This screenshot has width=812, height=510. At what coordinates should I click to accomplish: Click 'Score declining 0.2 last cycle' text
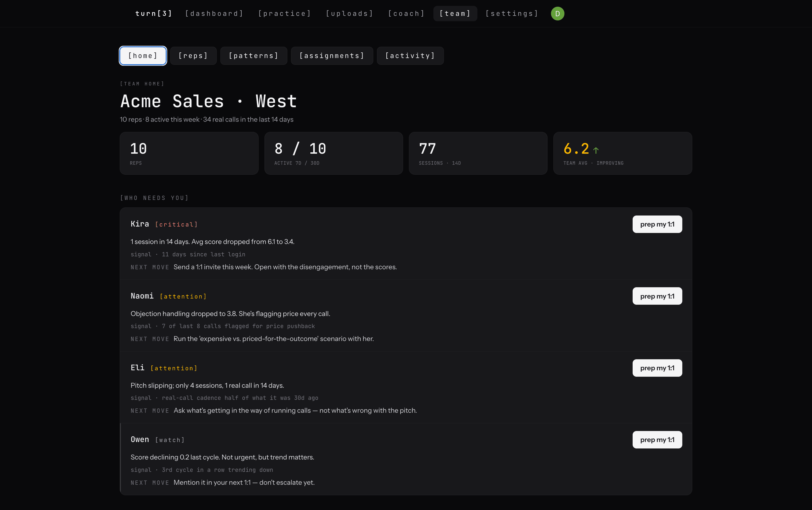pos(222,457)
